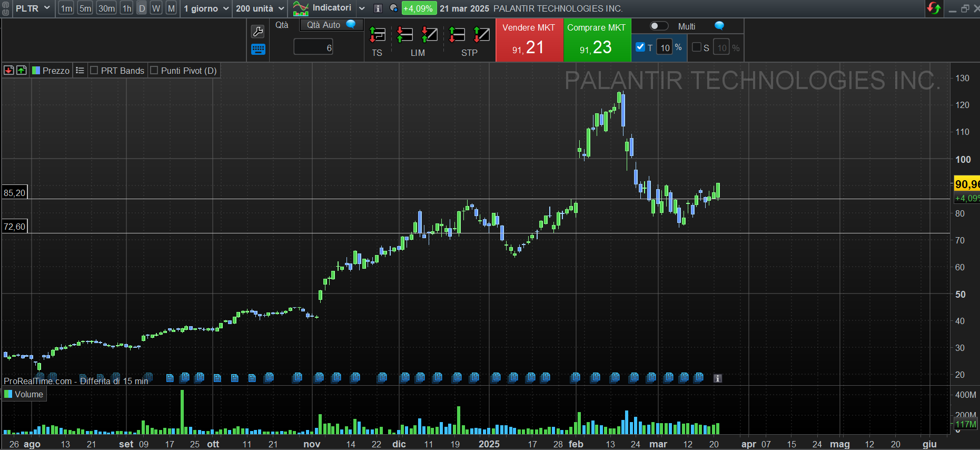Click the info marker on the chart timeline

coord(717,378)
